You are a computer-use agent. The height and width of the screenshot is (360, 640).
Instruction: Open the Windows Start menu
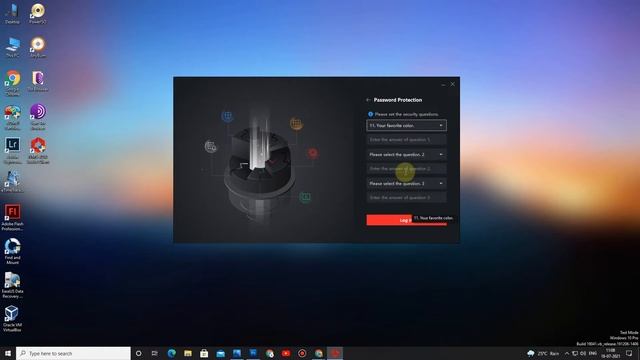pyautogui.click(x=8, y=353)
